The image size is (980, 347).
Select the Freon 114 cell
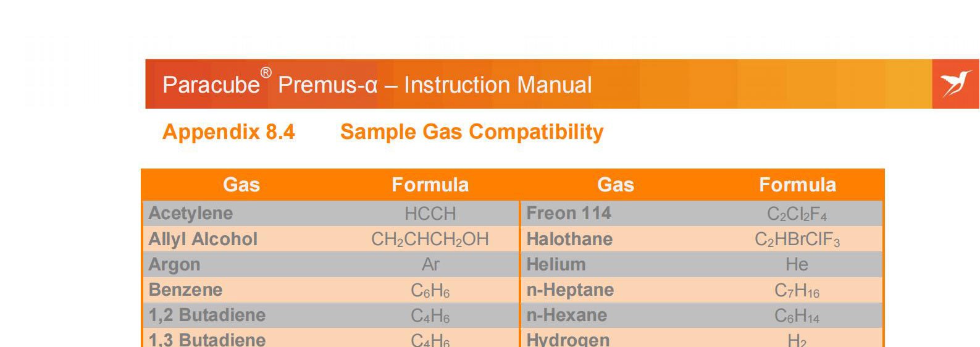[568, 214]
